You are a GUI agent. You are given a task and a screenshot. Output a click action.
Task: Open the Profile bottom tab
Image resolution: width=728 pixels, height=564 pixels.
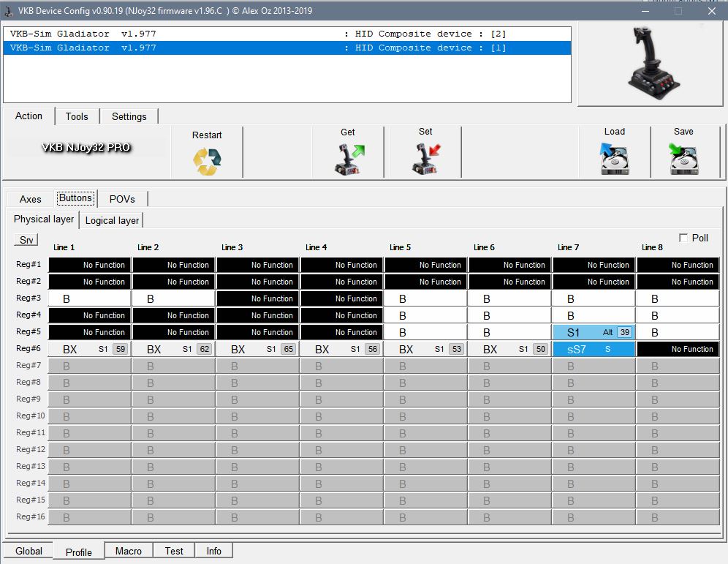(78, 552)
